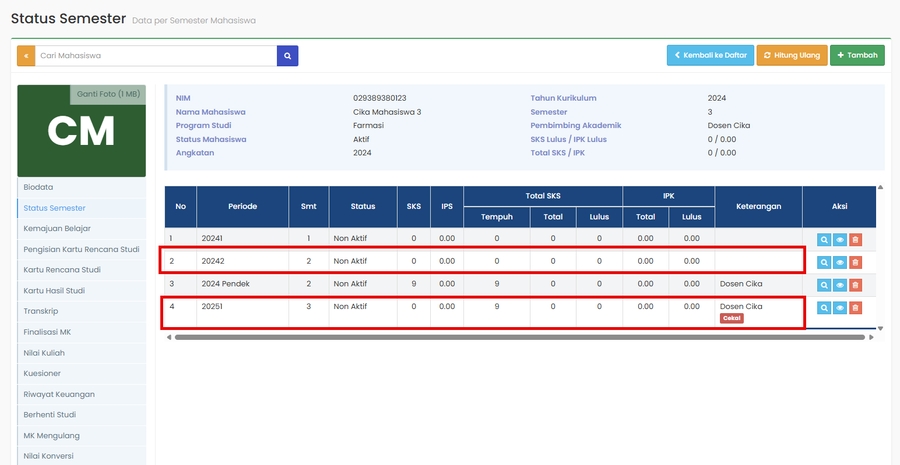
Task: Open the Biodata sidebar menu
Action: (38, 187)
